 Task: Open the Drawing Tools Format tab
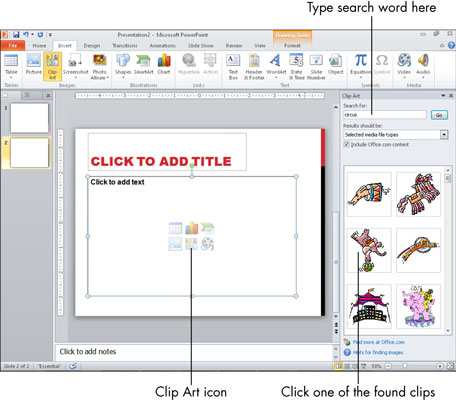coord(292,45)
